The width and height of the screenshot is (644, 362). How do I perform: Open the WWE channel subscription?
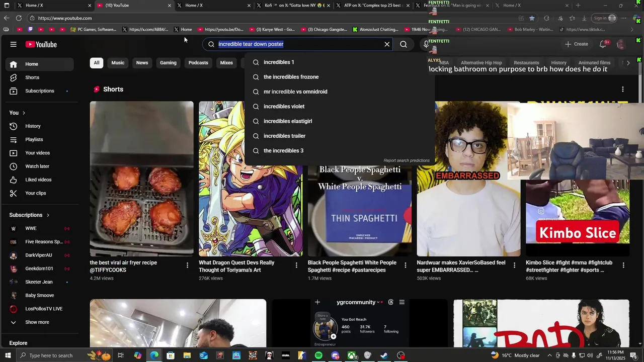click(39, 228)
